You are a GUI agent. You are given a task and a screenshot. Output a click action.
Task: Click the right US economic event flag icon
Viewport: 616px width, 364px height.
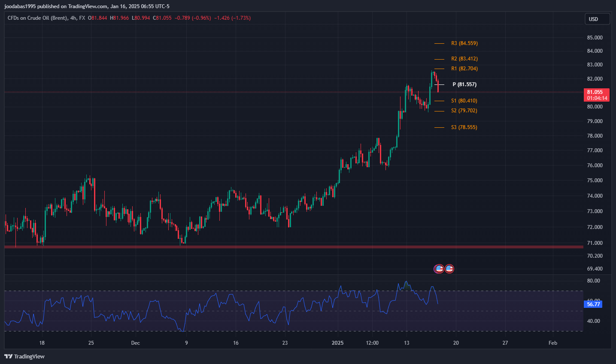[x=449, y=269]
